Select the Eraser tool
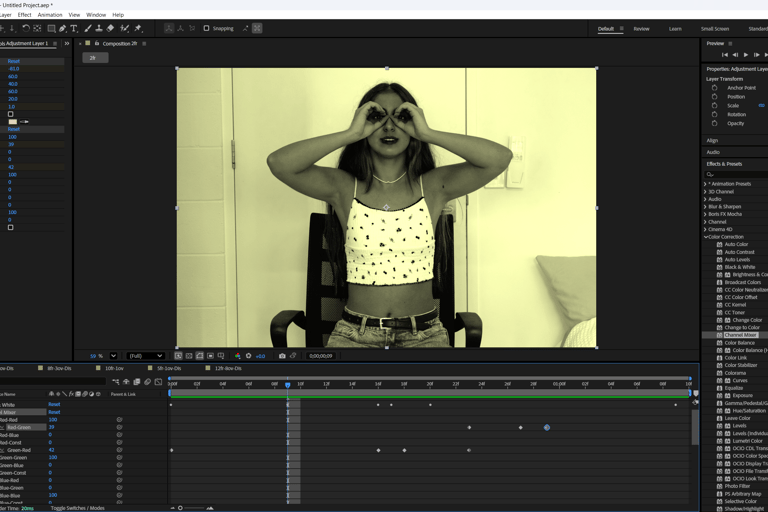 110,28
